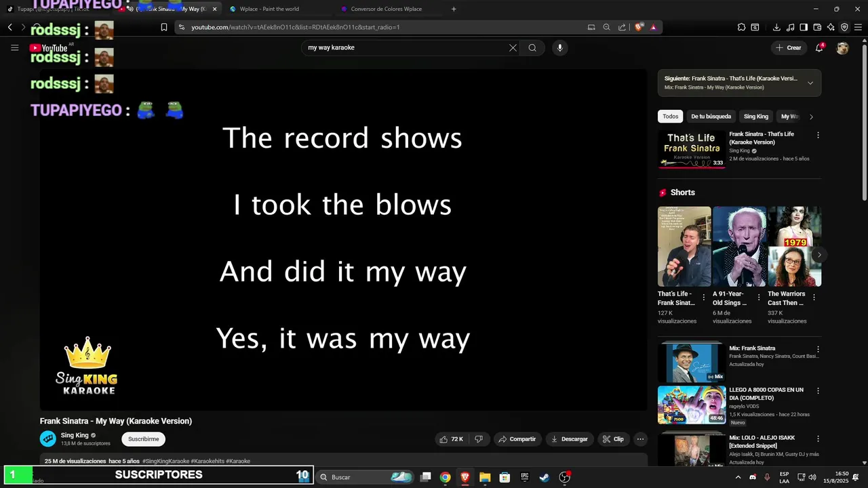Open the Leo AI sparkle icon

pyautogui.click(x=831, y=27)
